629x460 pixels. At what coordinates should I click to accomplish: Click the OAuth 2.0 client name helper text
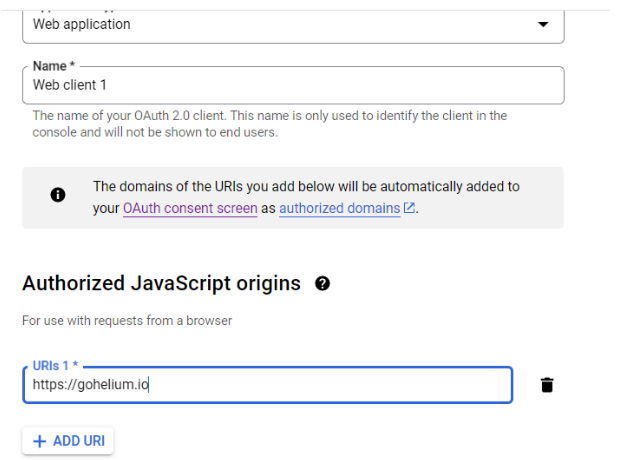point(270,124)
